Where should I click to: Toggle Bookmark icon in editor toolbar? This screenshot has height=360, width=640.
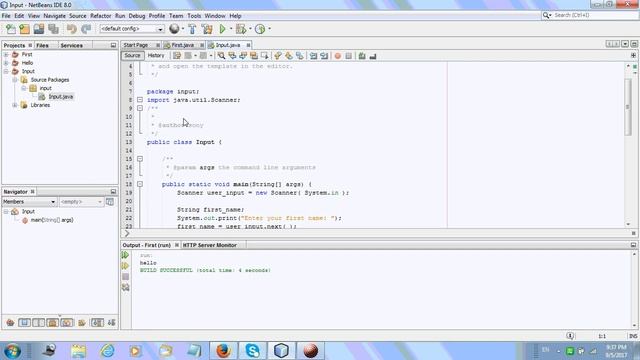click(300, 56)
